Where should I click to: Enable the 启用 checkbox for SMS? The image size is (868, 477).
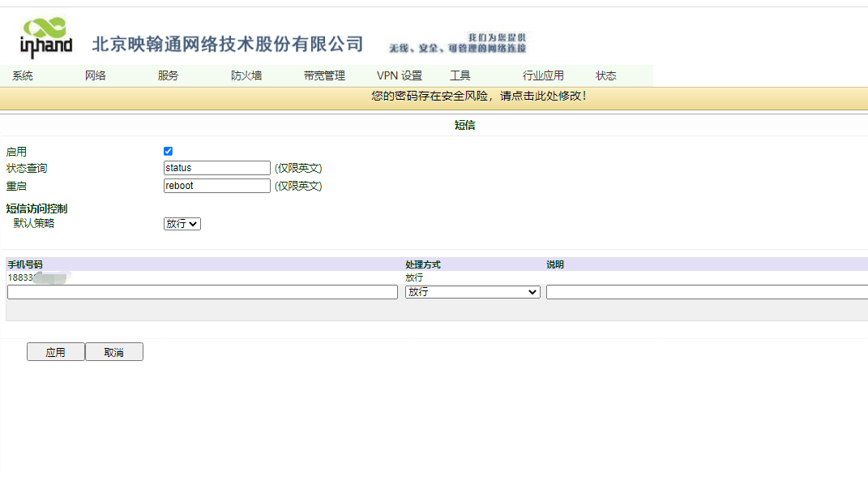click(x=168, y=150)
